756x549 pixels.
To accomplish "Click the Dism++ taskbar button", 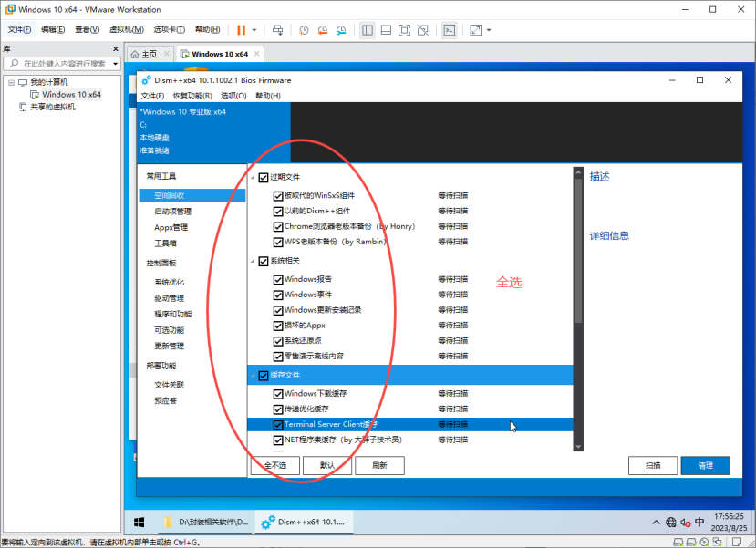I will pos(304,522).
